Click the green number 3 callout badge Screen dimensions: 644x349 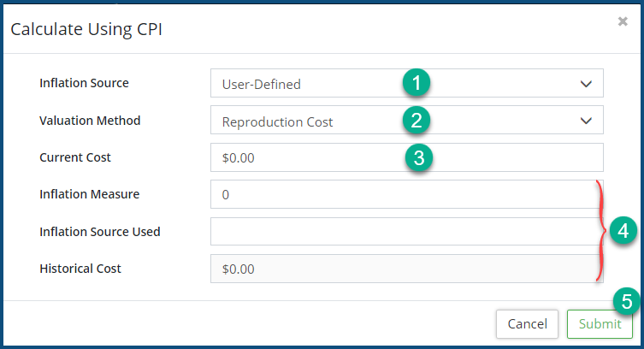417,157
